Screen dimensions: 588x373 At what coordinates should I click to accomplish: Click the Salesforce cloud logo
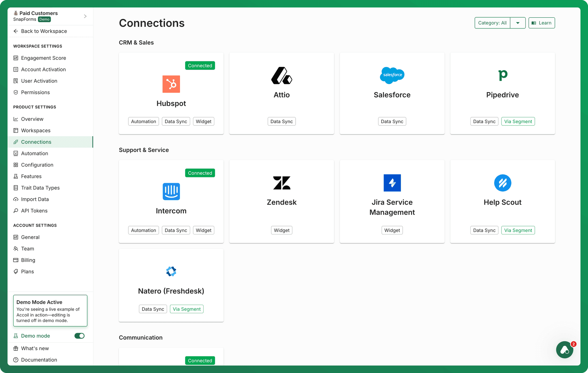pos(392,75)
